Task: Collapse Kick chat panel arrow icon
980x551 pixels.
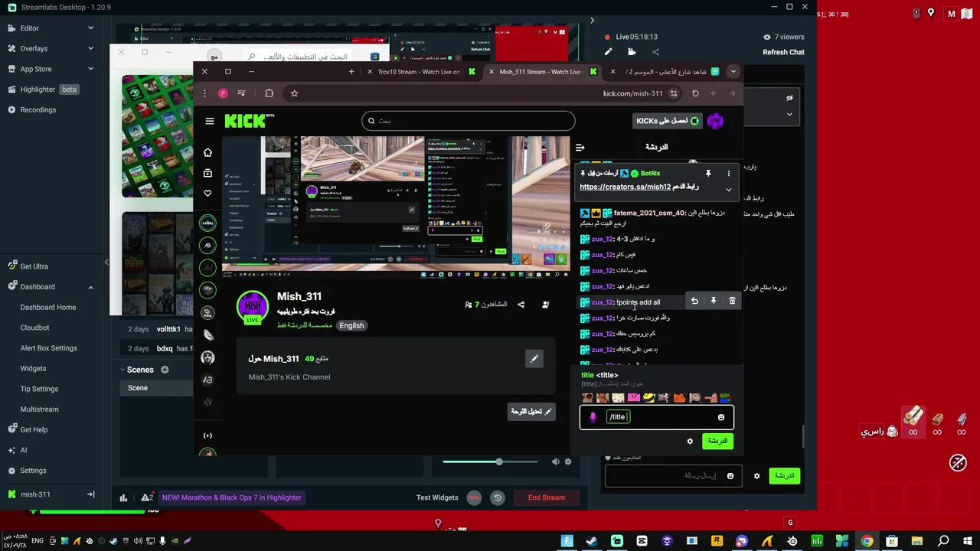Action: (580, 147)
